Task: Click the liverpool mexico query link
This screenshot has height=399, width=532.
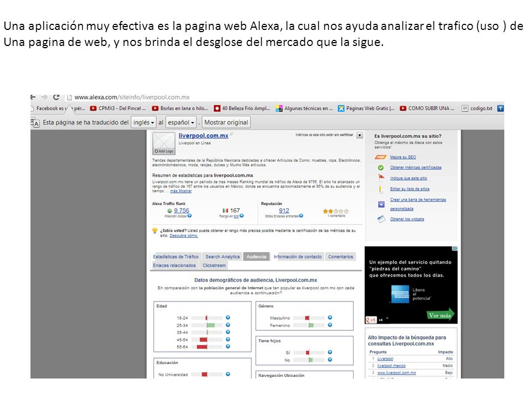Action: [x=392, y=366]
